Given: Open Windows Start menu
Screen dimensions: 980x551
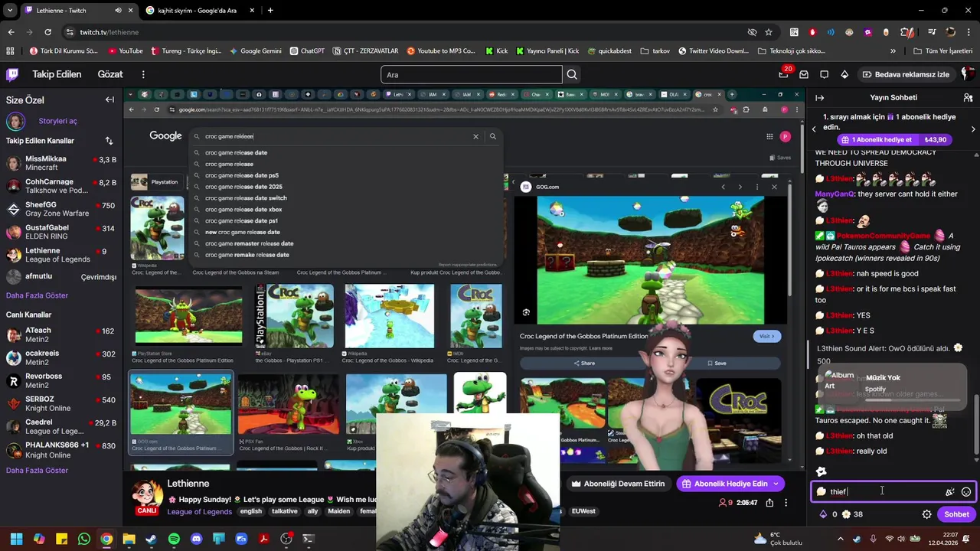Looking at the screenshot, I should [16, 539].
